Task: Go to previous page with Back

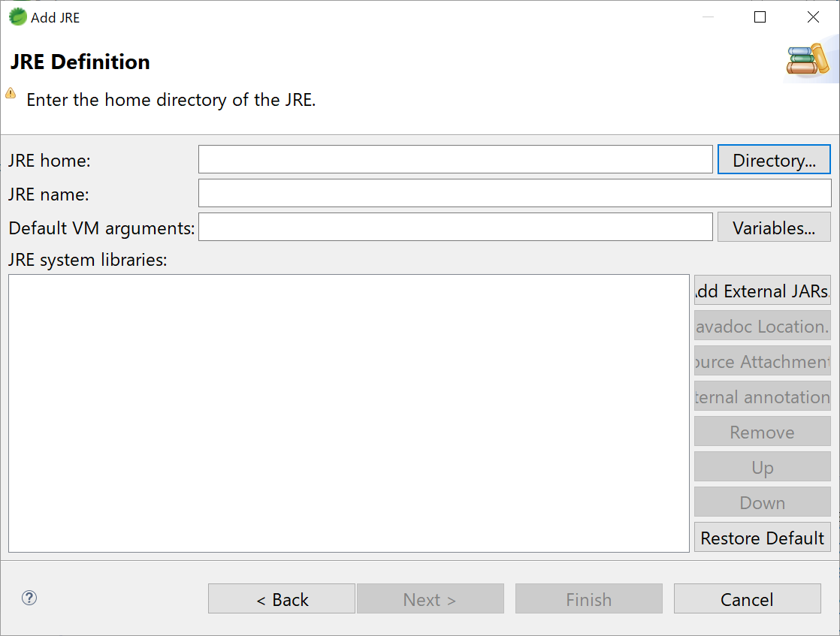Action: point(282,598)
